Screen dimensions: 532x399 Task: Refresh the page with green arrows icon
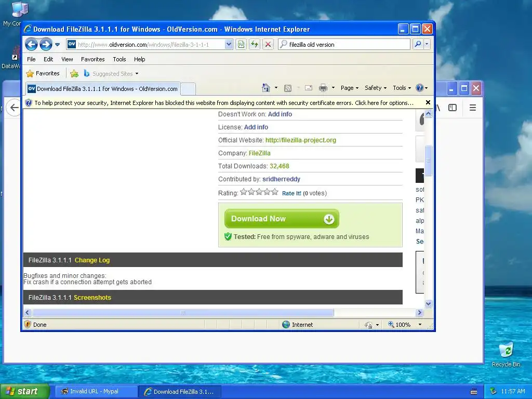click(255, 45)
